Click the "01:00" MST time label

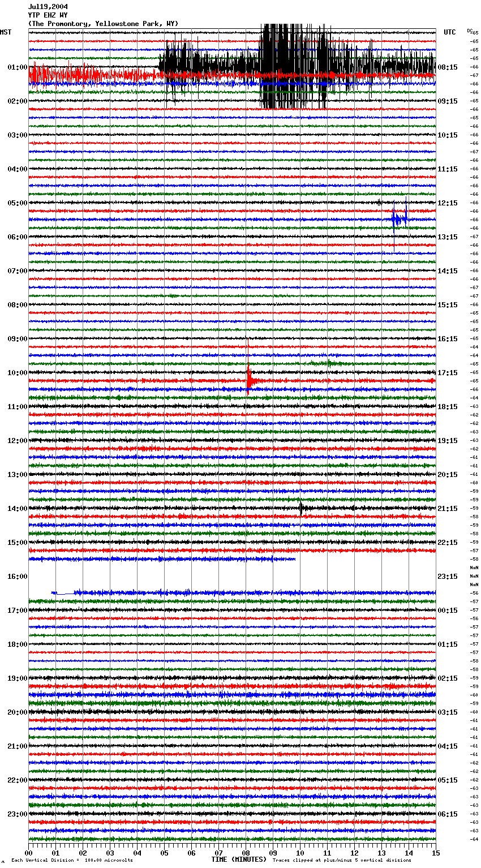[18, 67]
